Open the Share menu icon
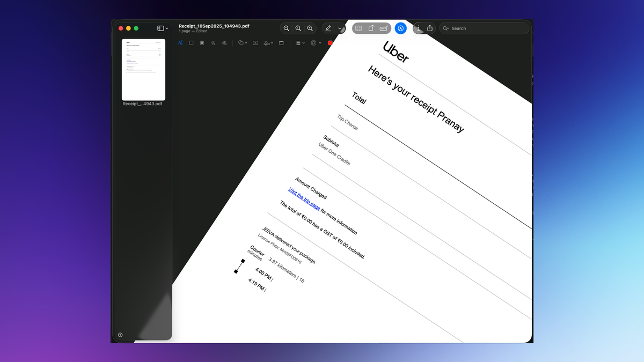The height and width of the screenshot is (362, 644). pyautogui.click(x=430, y=28)
